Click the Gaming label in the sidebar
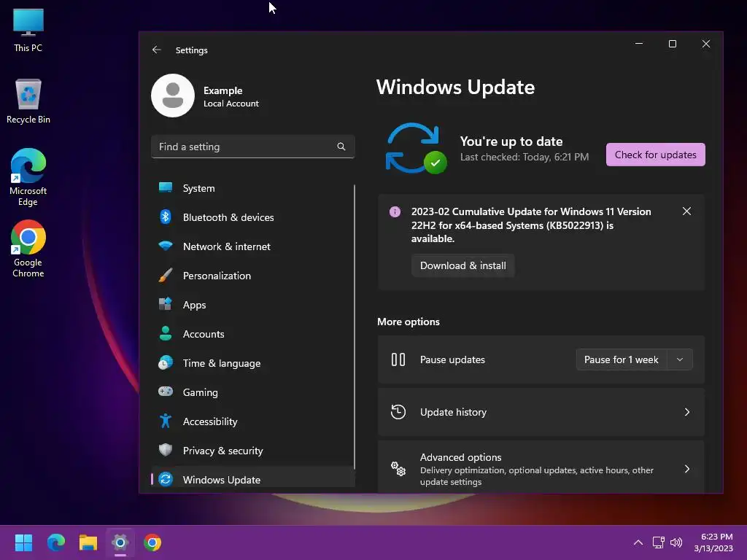 tap(200, 392)
